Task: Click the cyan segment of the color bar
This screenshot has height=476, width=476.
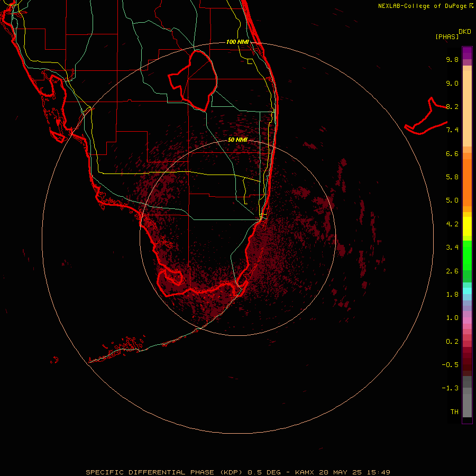Action: click(467, 290)
